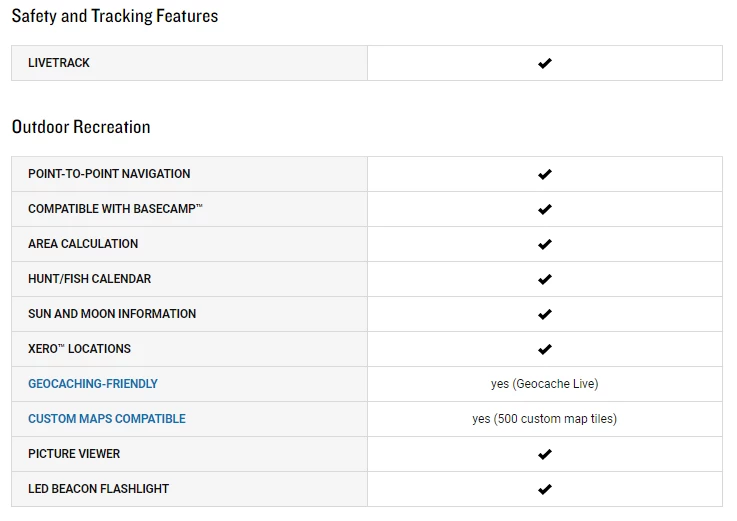
Task: Click the LIVETRACK feature label
Action: click(x=59, y=63)
